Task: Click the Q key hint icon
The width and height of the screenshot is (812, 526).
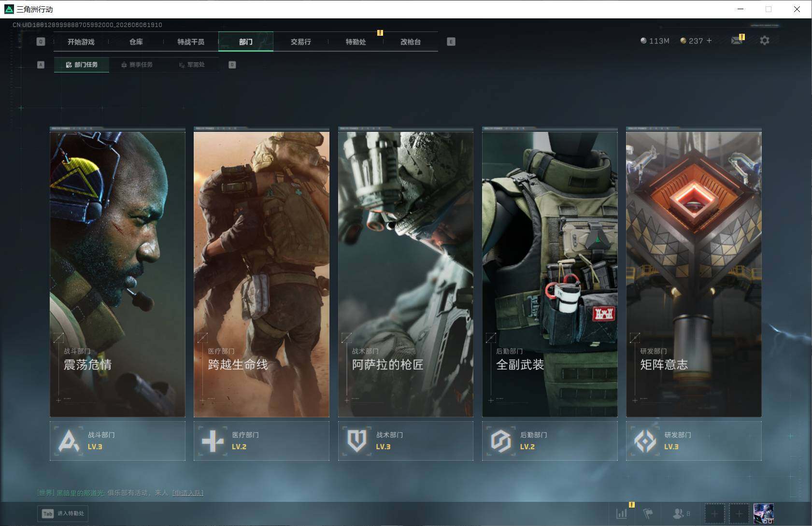Action: (41, 42)
